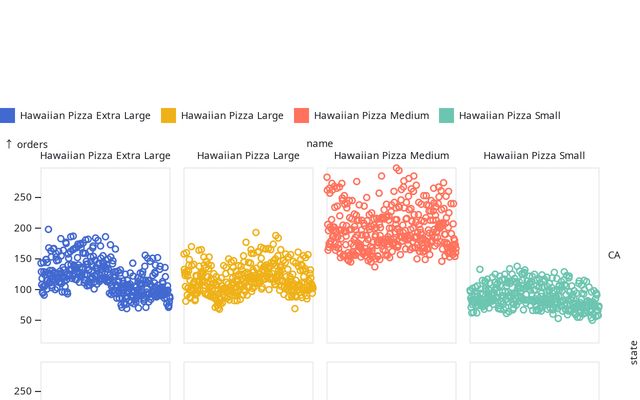Click the state axis label

633,353
